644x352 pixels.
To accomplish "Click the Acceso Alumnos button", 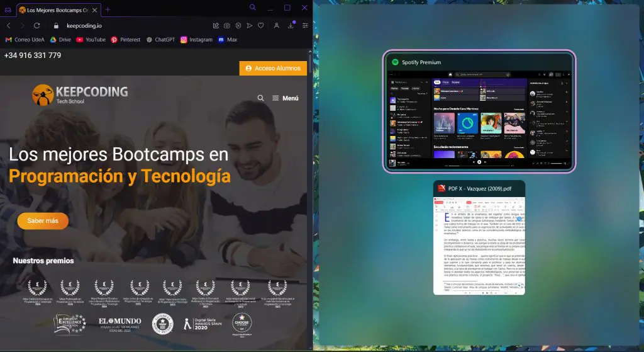I will [273, 68].
